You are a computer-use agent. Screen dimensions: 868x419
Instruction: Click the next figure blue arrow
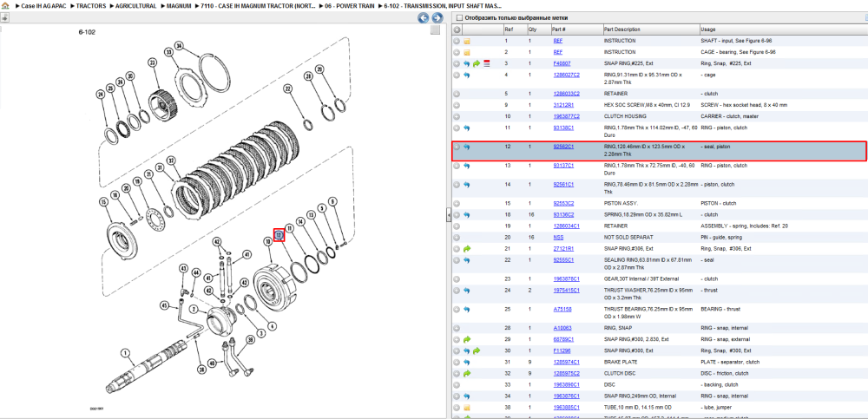(437, 17)
